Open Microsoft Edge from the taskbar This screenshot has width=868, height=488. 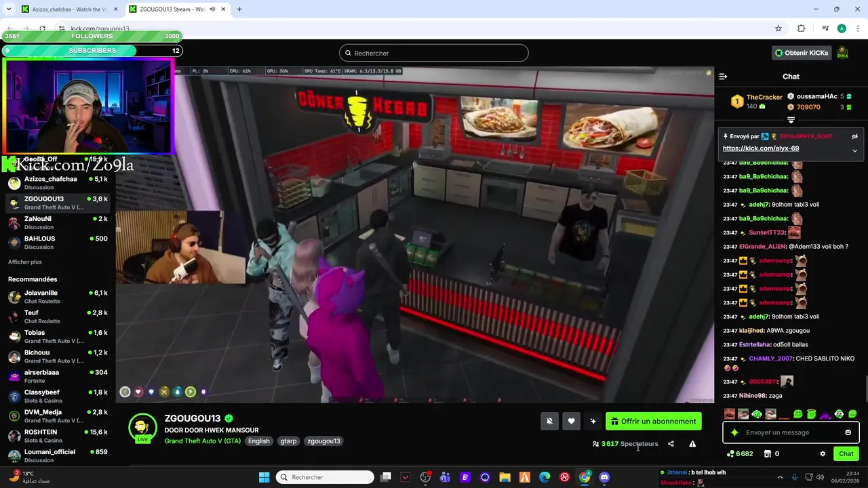click(545, 477)
